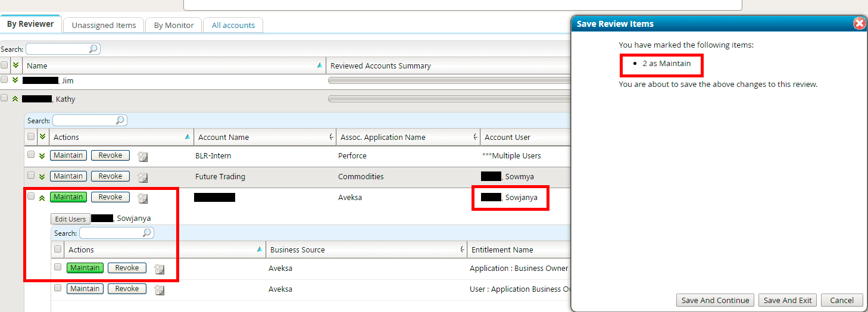Image resolution: width=868 pixels, height=312 pixels.
Task: Select checkbox for Future Trading account row
Action: (31, 176)
